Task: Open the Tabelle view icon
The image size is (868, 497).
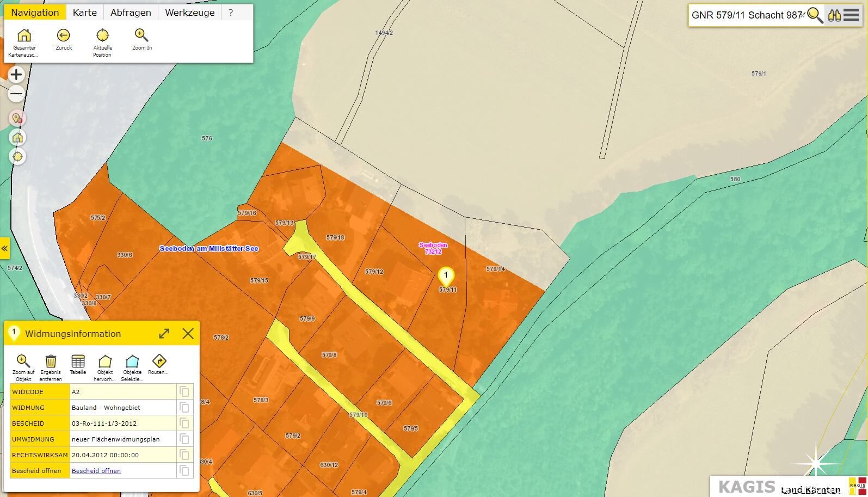Action: pyautogui.click(x=78, y=361)
